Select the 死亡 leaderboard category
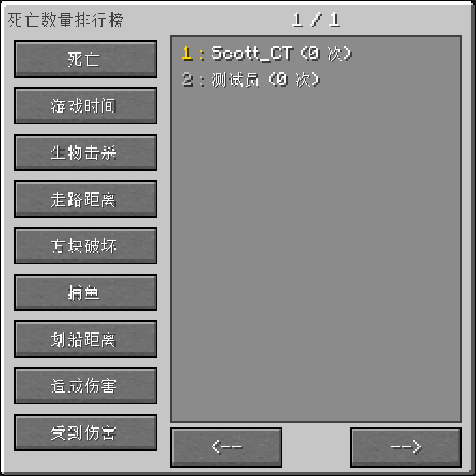 click(x=85, y=59)
